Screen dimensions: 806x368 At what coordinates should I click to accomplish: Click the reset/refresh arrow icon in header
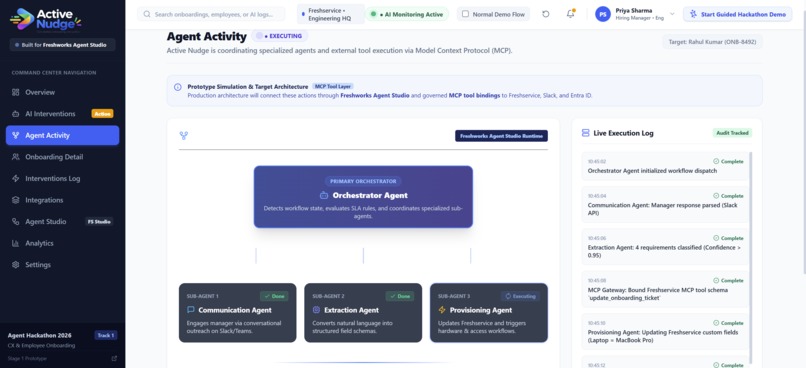tap(546, 14)
